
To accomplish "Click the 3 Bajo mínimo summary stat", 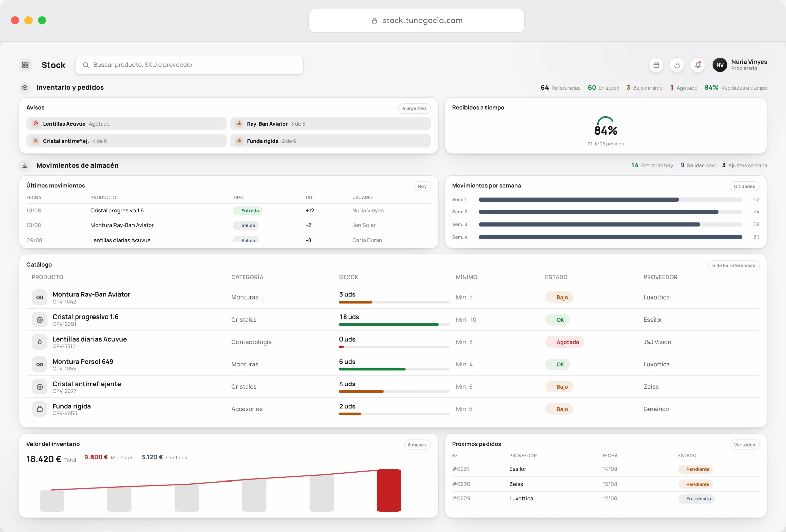I will tap(644, 88).
